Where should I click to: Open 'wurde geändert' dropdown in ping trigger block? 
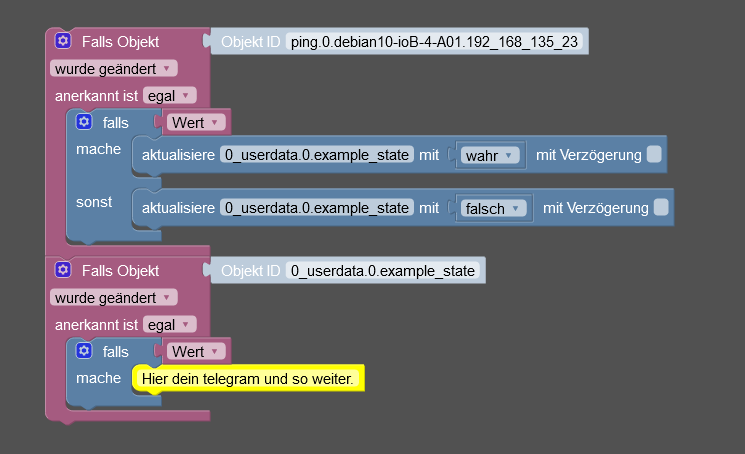[x=114, y=68]
